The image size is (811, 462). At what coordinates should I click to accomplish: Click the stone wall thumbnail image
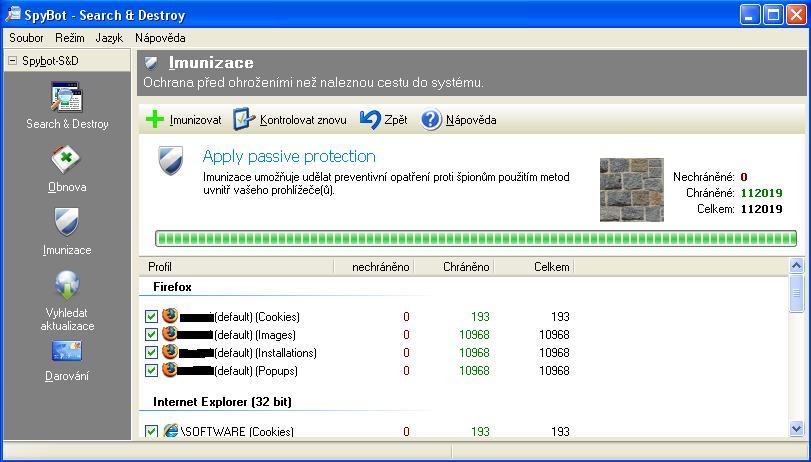point(632,190)
